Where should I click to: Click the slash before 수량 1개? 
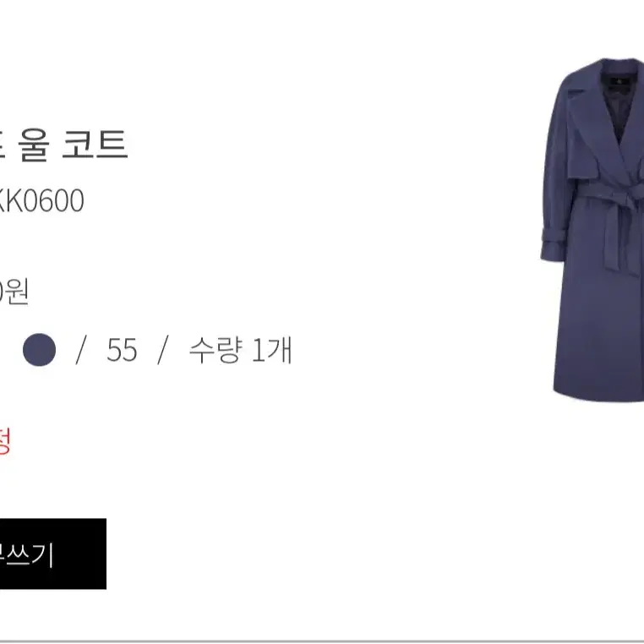[163, 350]
